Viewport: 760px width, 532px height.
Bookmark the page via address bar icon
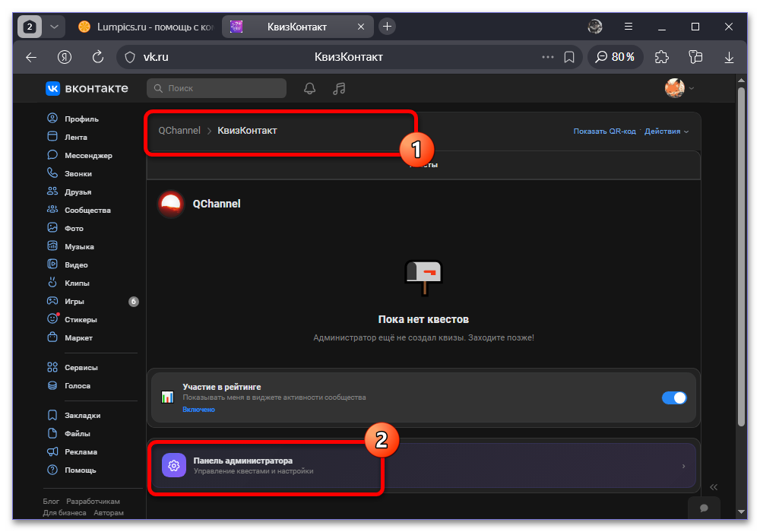[x=569, y=57]
